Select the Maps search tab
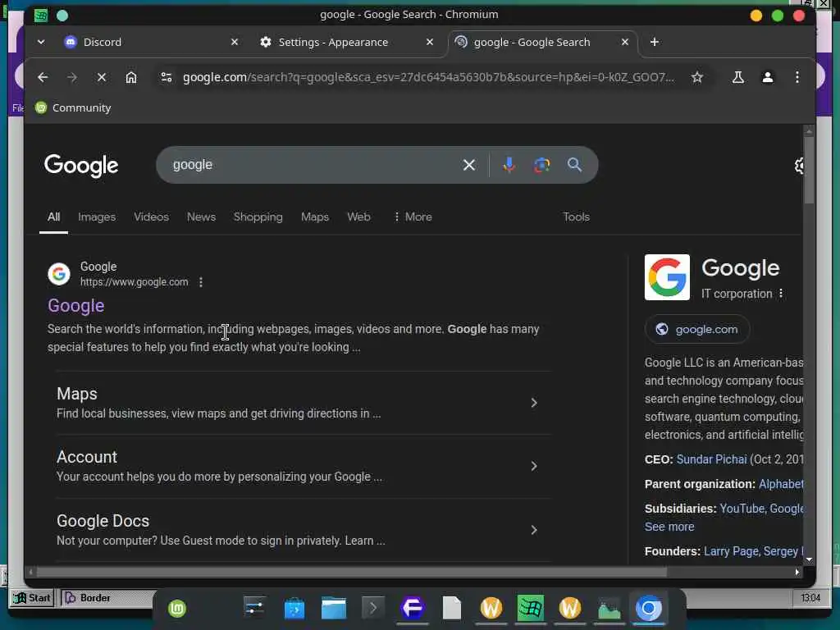 (315, 217)
